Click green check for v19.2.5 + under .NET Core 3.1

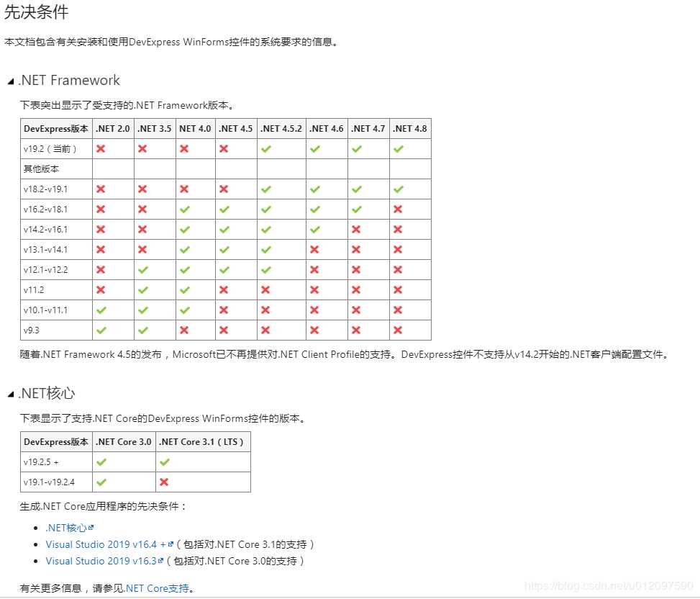click(x=165, y=462)
